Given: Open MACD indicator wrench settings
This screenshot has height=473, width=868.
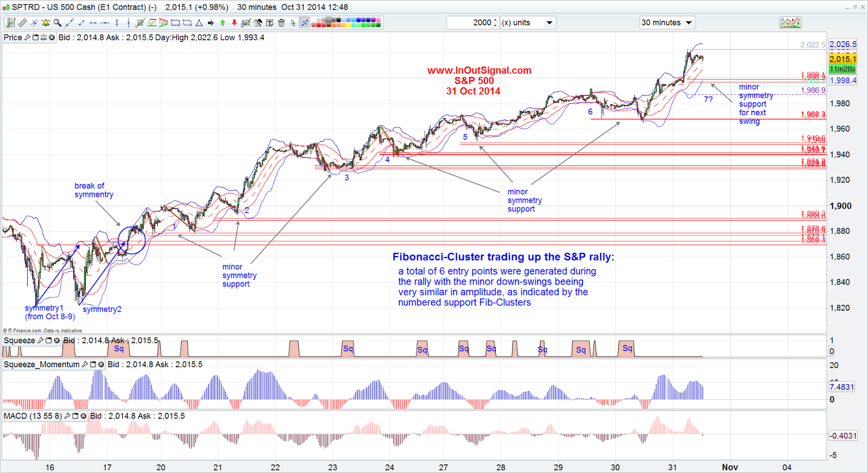Looking at the screenshot, I should pos(67,416).
